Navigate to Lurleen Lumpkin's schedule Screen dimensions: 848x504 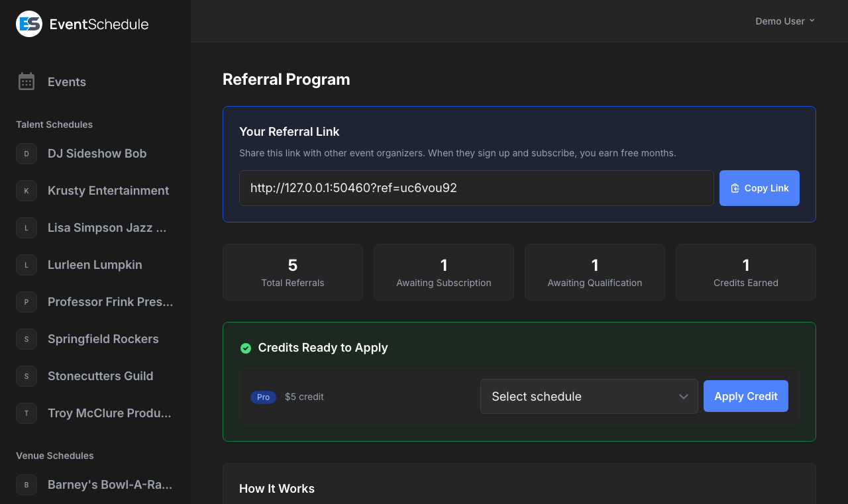click(x=95, y=265)
